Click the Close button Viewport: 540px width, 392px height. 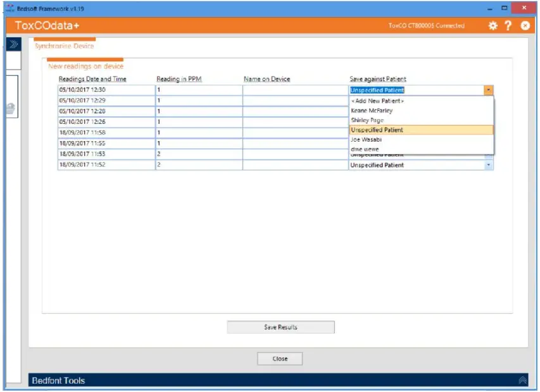click(x=280, y=358)
